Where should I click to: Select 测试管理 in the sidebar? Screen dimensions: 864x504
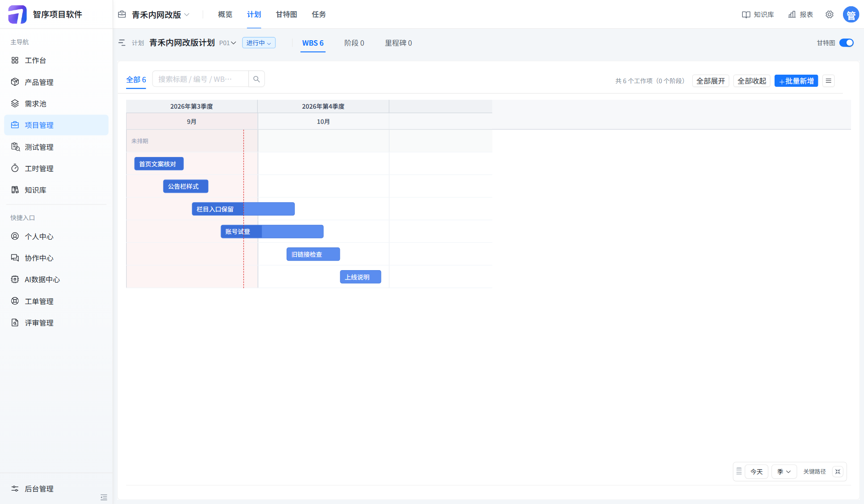[x=56, y=147]
